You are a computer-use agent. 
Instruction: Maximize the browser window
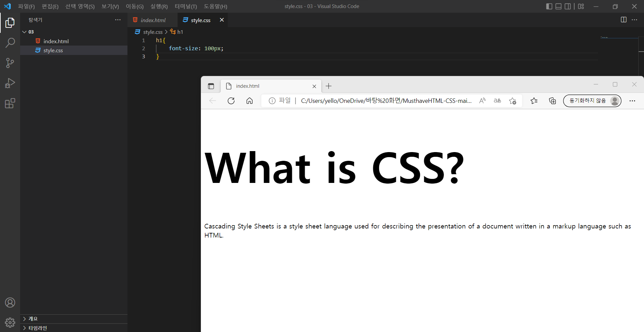(615, 84)
